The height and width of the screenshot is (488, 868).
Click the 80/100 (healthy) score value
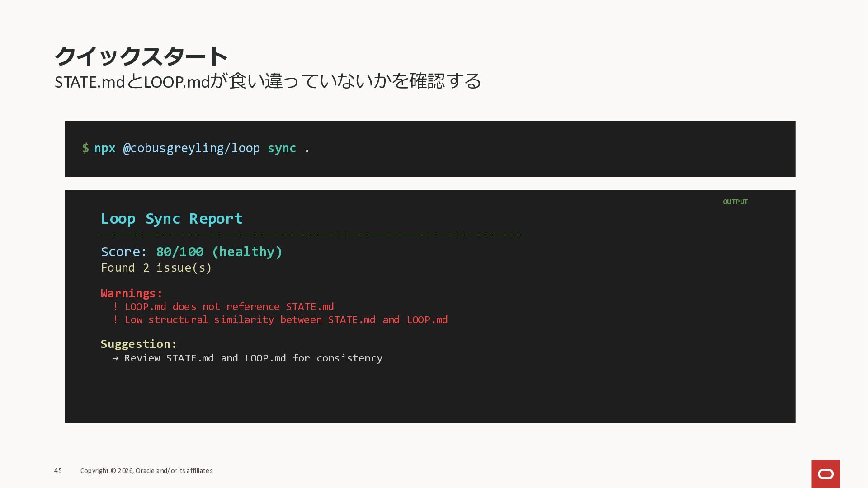[x=219, y=252]
